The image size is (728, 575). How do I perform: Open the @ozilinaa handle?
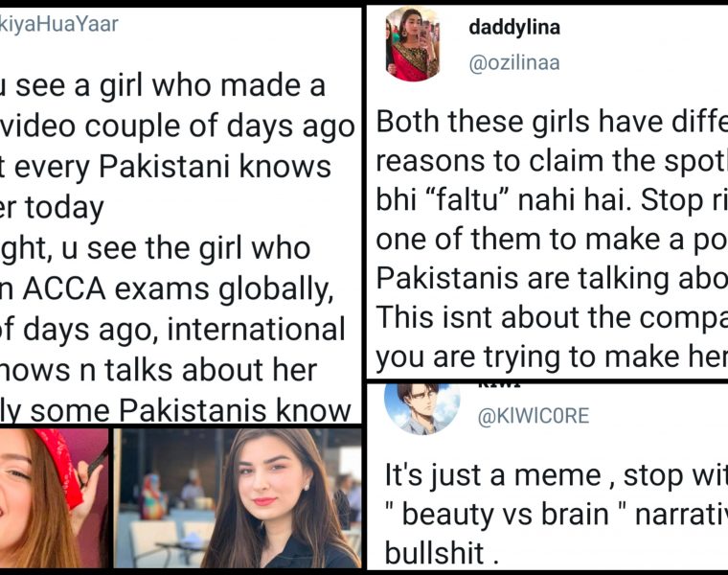coord(514,62)
